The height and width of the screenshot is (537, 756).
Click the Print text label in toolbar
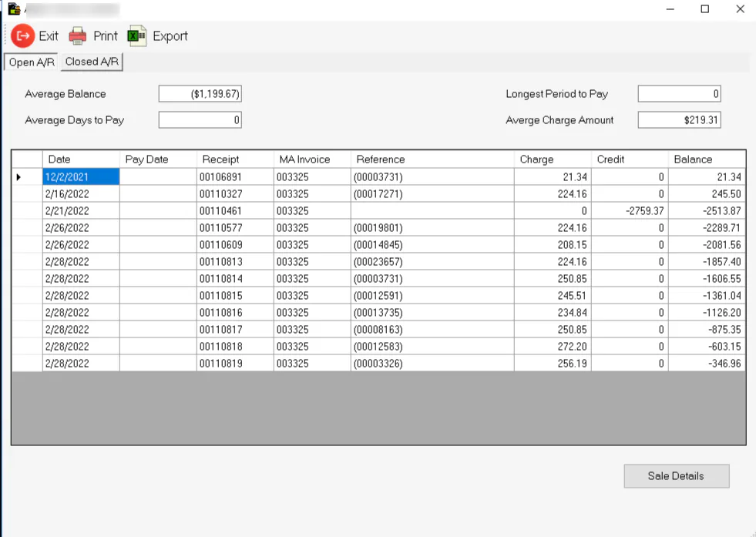point(106,36)
